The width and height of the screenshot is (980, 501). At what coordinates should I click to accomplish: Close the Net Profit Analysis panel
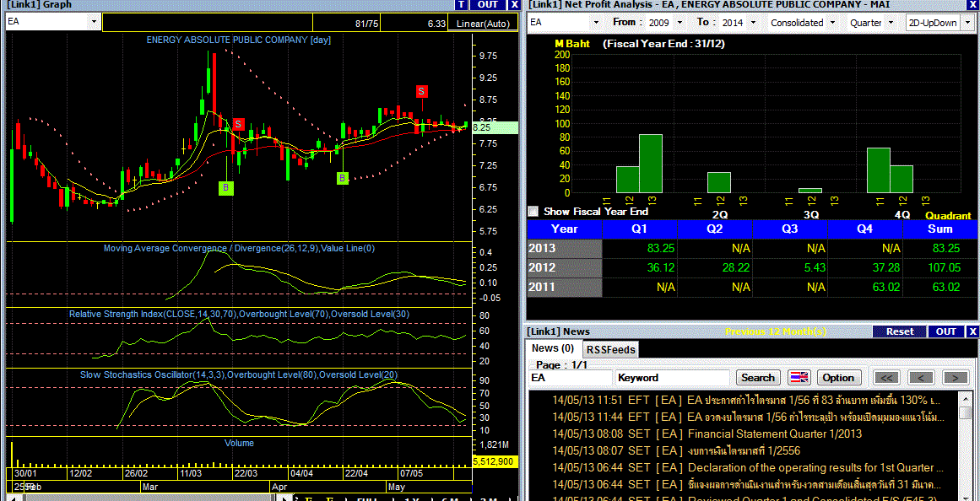pyautogui.click(x=974, y=4)
